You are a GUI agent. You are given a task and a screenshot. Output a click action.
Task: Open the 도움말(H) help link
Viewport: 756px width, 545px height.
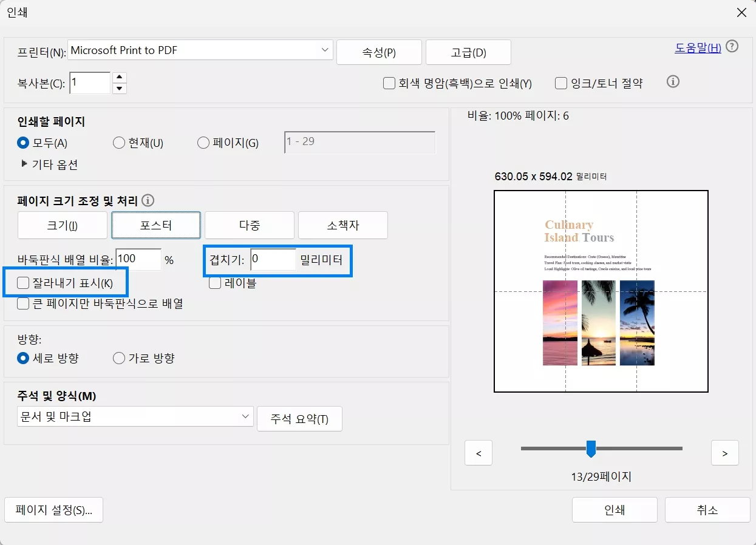(x=697, y=48)
